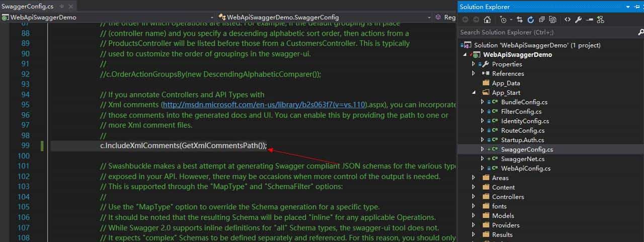
Task: Select SwaggerNet.cs file
Action: coord(523,159)
